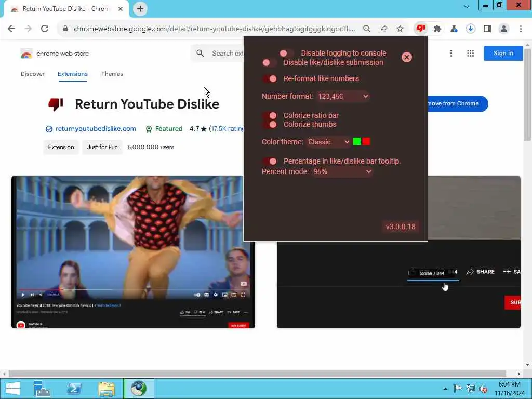Click the Action Center flag in tray
The height and width of the screenshot is (399, 532).
coord(458,389)
